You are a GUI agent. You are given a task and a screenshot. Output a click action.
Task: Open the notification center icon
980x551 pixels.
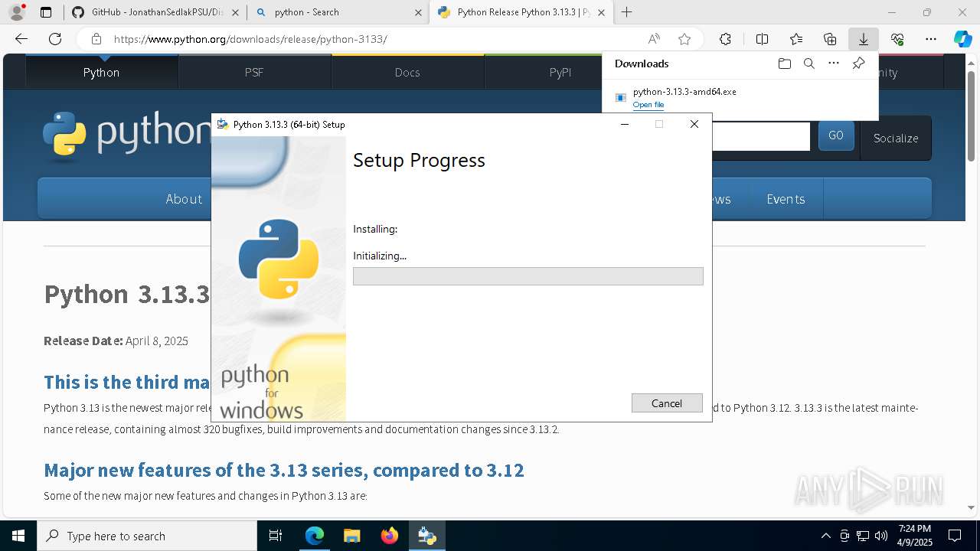955,536
